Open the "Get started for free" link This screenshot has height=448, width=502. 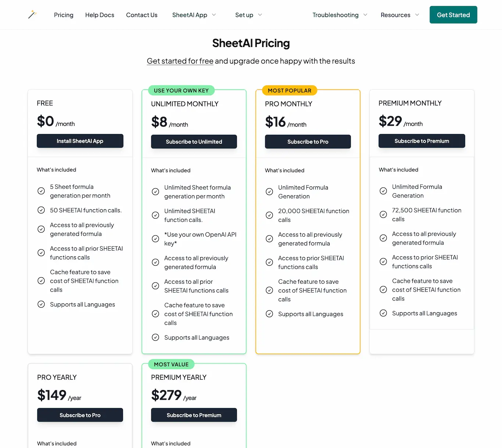180,61
